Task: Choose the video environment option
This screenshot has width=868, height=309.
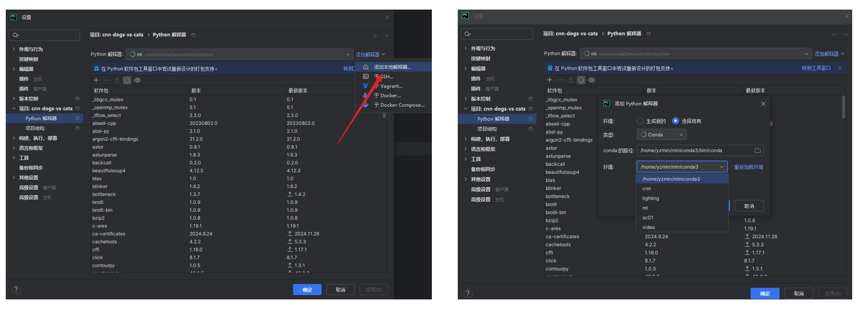Action: (x=648, y=227)
